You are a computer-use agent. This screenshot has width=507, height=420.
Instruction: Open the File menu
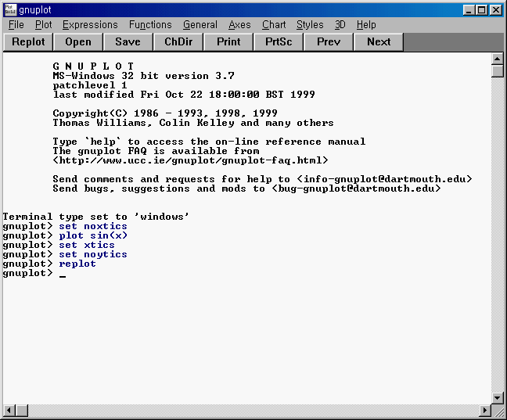tap(16, 24)
